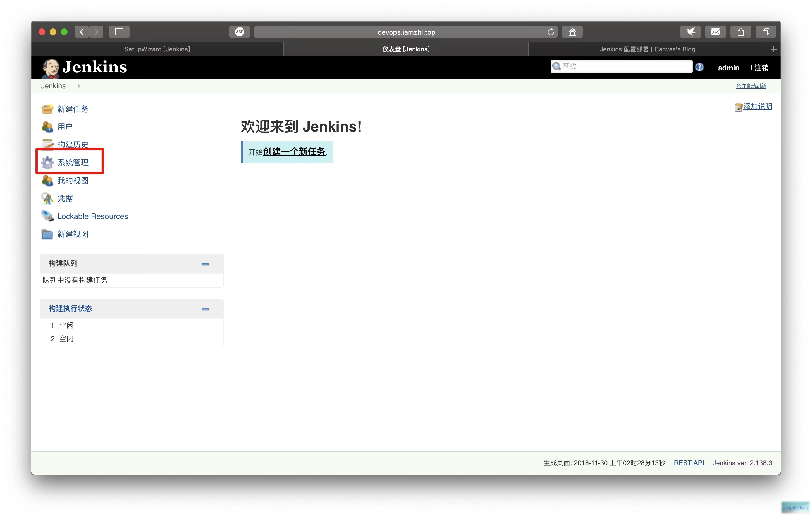This screenshot has width=812, height=516.
Task: Open the REST API footer link
Action: coord(689,463)
